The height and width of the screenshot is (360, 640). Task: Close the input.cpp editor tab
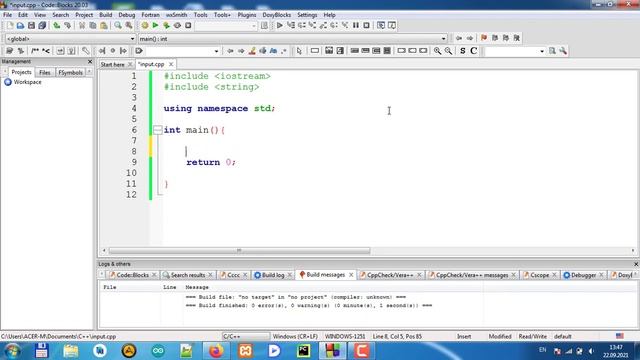(x=171, y=64)
